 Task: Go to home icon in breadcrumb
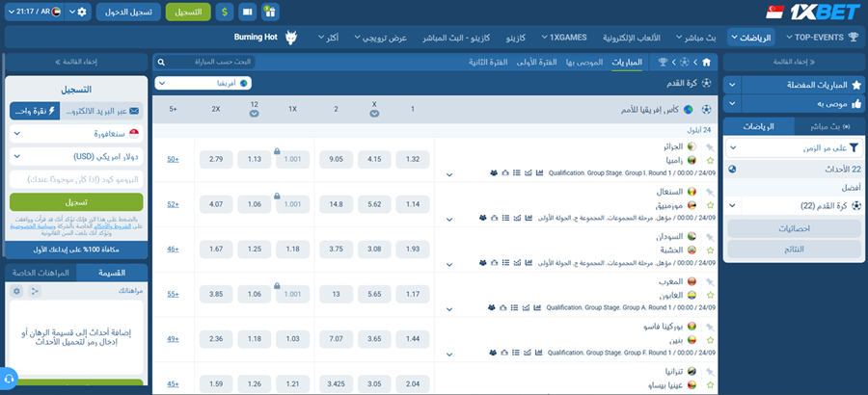[706, 62]
